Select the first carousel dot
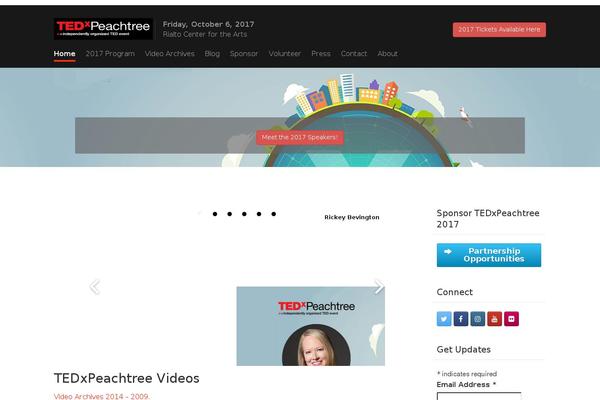Image resolution: width=600 pixels, height=400 pixels. [x=200, y=214]
